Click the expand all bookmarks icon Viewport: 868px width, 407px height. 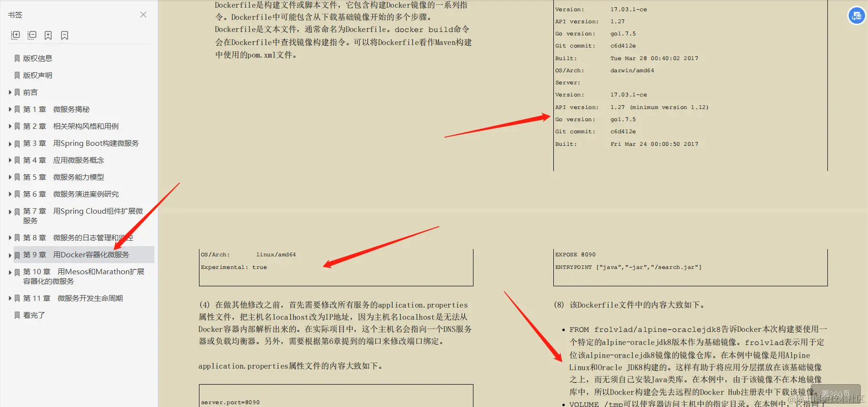[15, 35]
